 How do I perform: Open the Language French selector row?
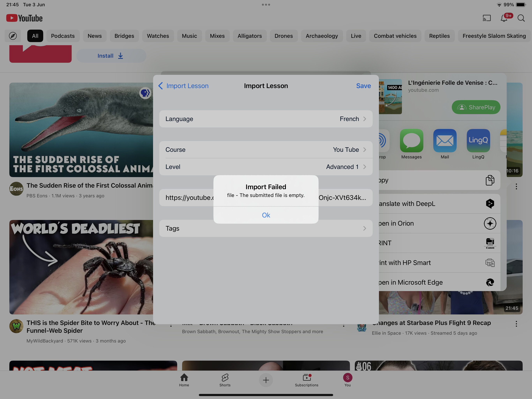pos(266,119)
